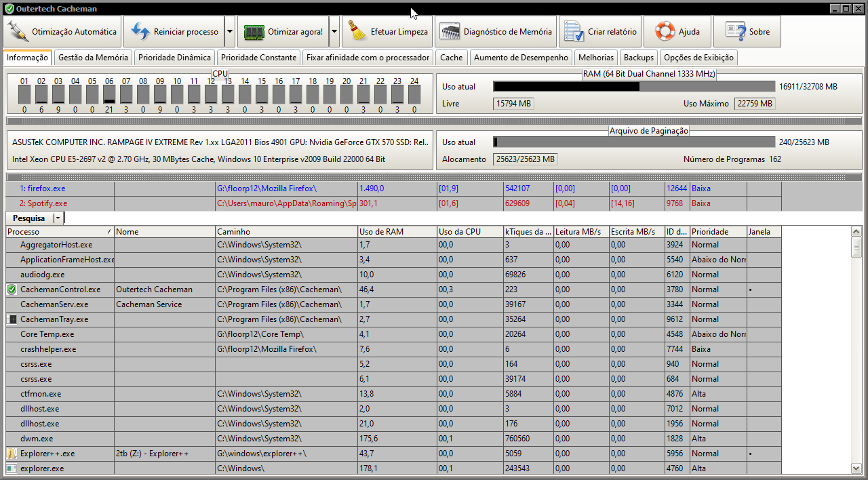
Task: Select the Core Temp.exe process row
Action: coord(393,334)
